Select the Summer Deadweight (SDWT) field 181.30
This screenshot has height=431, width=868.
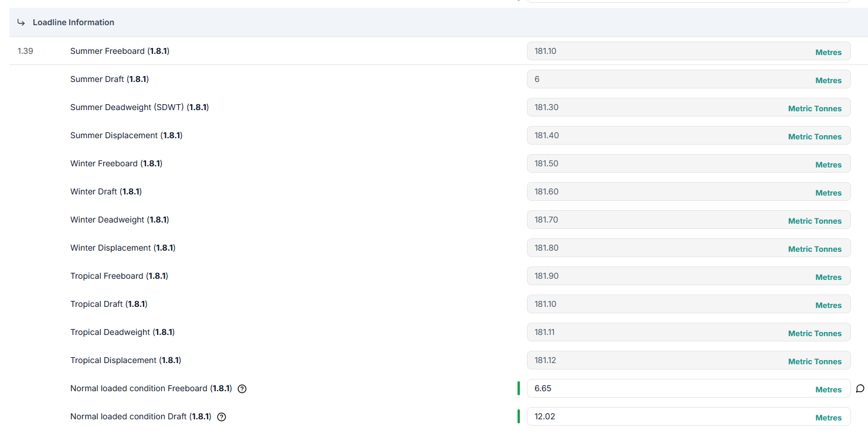689,107
